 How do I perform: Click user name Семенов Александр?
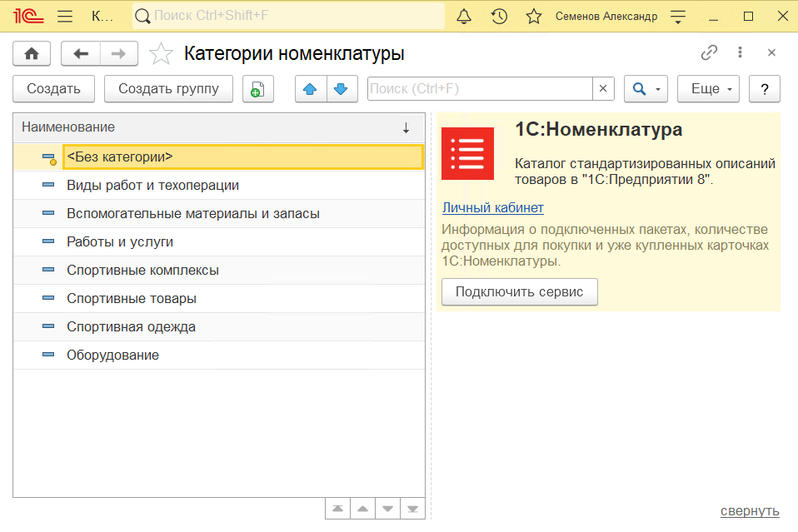point(606,17)
